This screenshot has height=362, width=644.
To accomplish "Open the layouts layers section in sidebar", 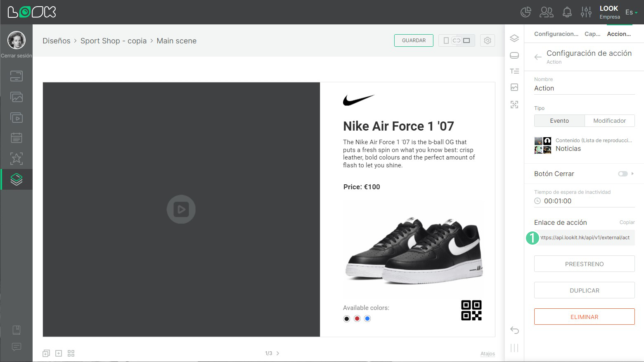I will 17,179.
